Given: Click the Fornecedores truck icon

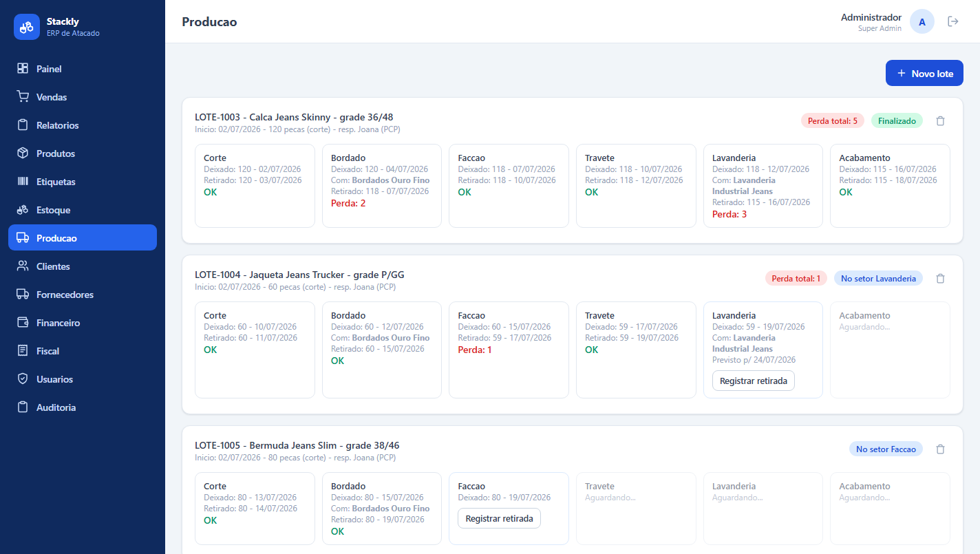Looking at the screenshot, I should click(23, 295).
